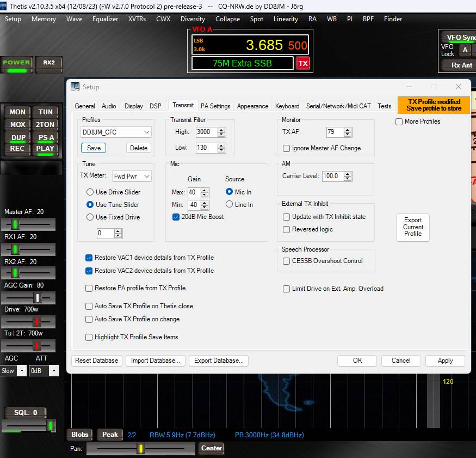The width and height of the screenshot is (476, 458).
Task: Open the Diversity menu item
Action: (193, 19)
